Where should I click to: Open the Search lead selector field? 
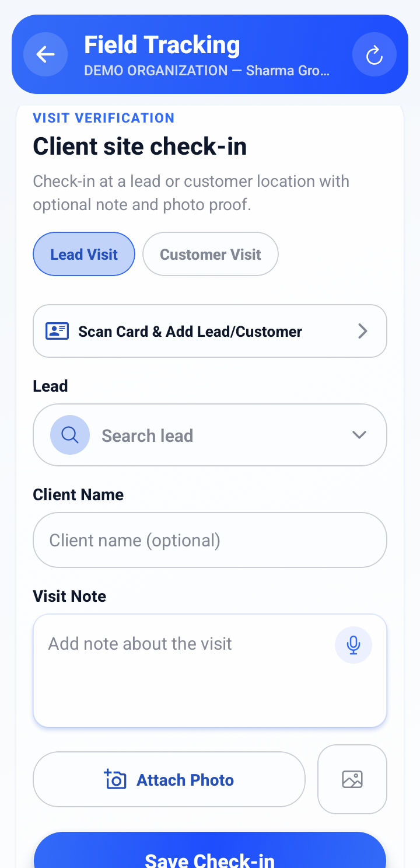pos(210,435)
